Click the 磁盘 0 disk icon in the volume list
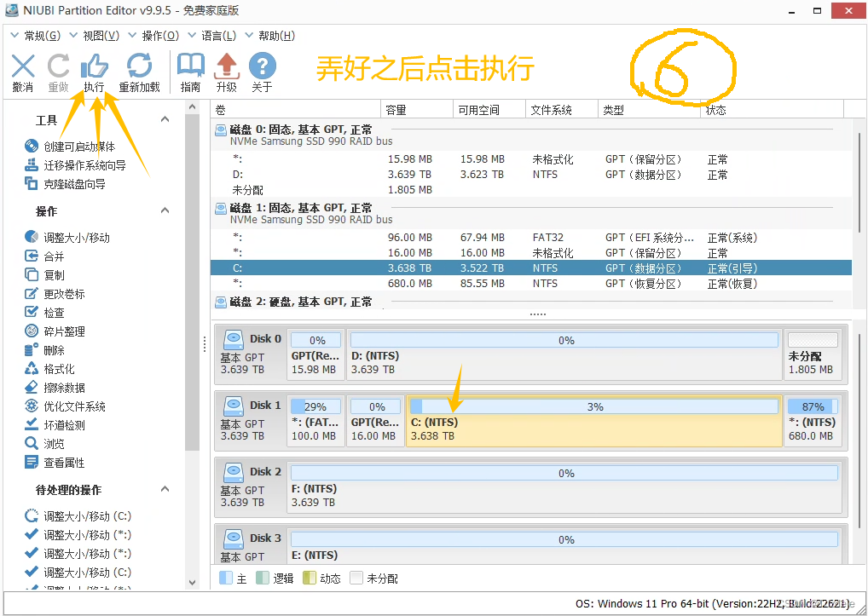The image size is (868, 616). point(221,130)
